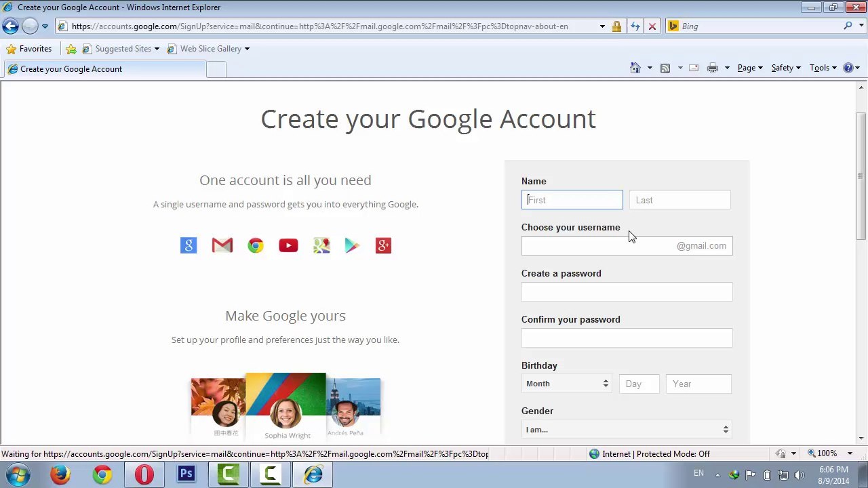Open the recent pages dropdown beside Forward
Image resolution: width=868 pixels, height=488 pixels.
coord(45,26)
